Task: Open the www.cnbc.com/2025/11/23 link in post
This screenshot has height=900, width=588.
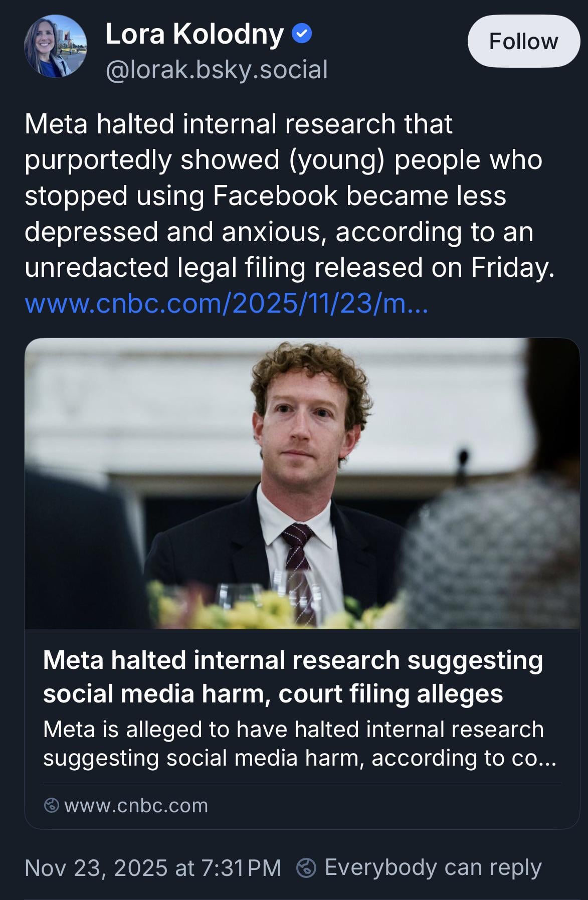Action: click(x=226, y=303)
